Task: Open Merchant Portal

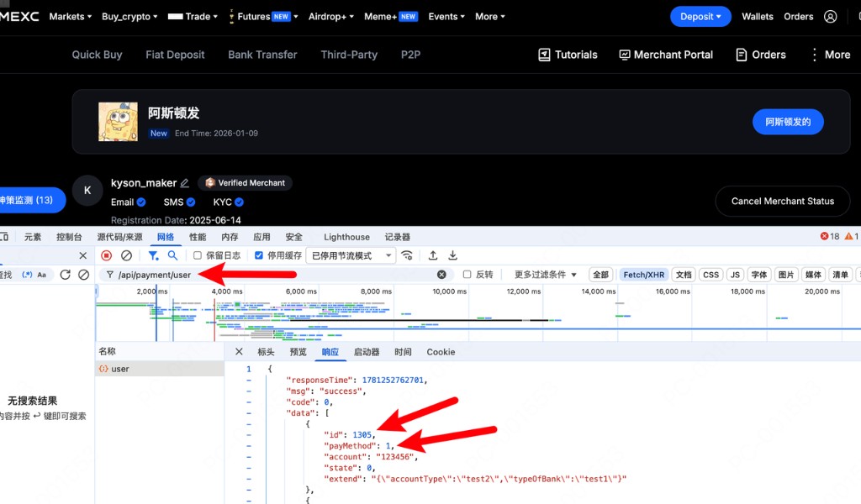Action: click(666, 55)
